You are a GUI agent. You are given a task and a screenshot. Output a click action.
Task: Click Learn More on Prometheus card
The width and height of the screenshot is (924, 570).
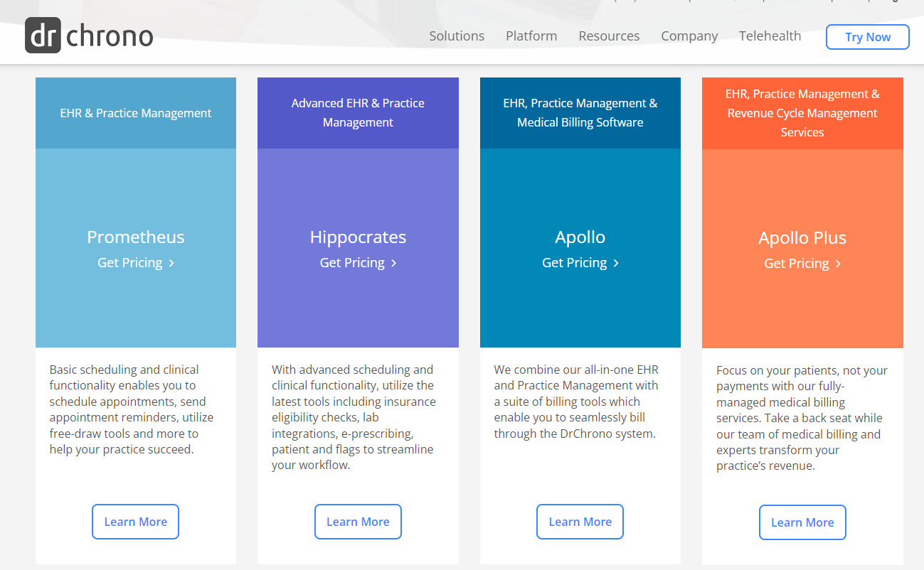(135, 522)
